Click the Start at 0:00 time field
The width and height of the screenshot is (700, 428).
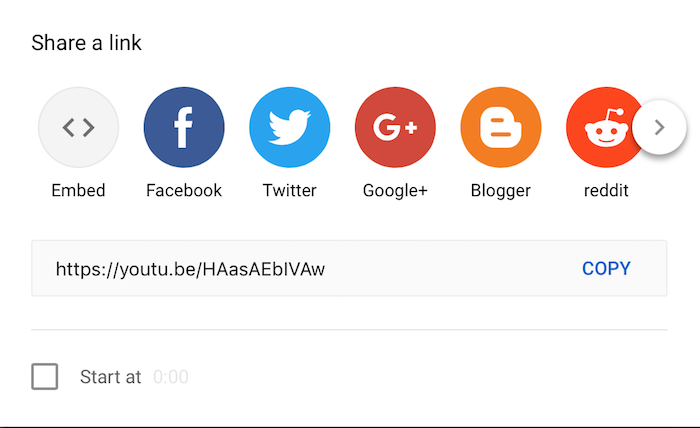pyautogui.click(x=171, y=377)
